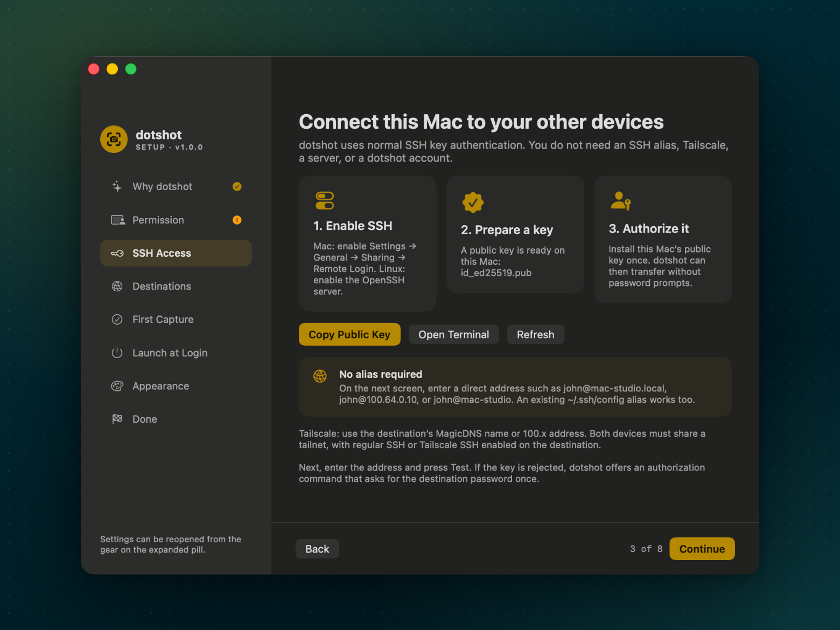This screenshot has height=630, width=840.
Task: Click the completed checkmark badge on Why dotshot
Action: [x=237, y=186]
